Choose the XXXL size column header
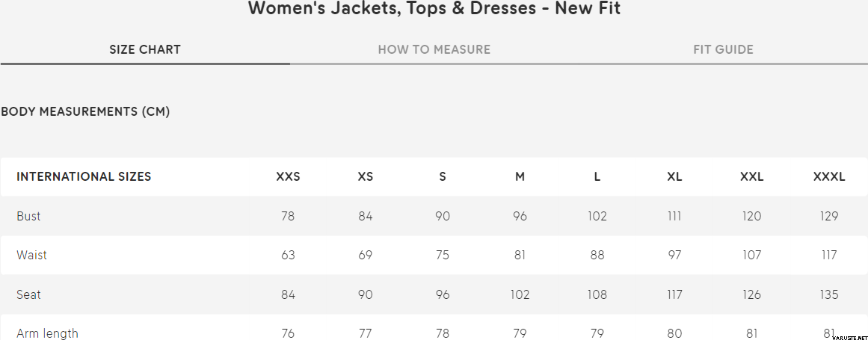The width and height of the screenshot is (868, 340). 829,177
